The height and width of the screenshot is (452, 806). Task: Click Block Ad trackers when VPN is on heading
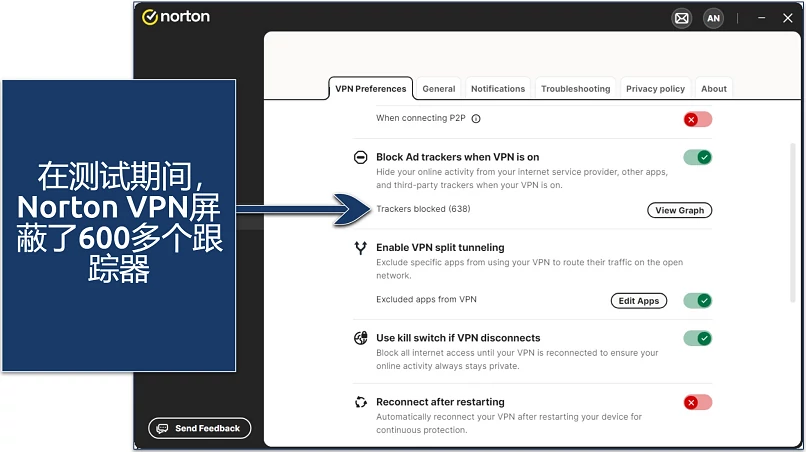click(457, 157)
